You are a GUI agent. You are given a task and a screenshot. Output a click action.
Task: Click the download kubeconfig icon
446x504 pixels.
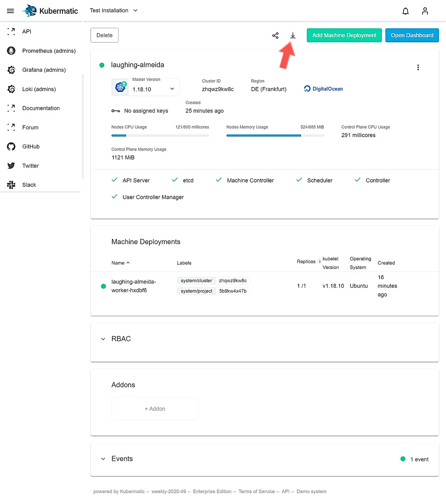[293, 35]
